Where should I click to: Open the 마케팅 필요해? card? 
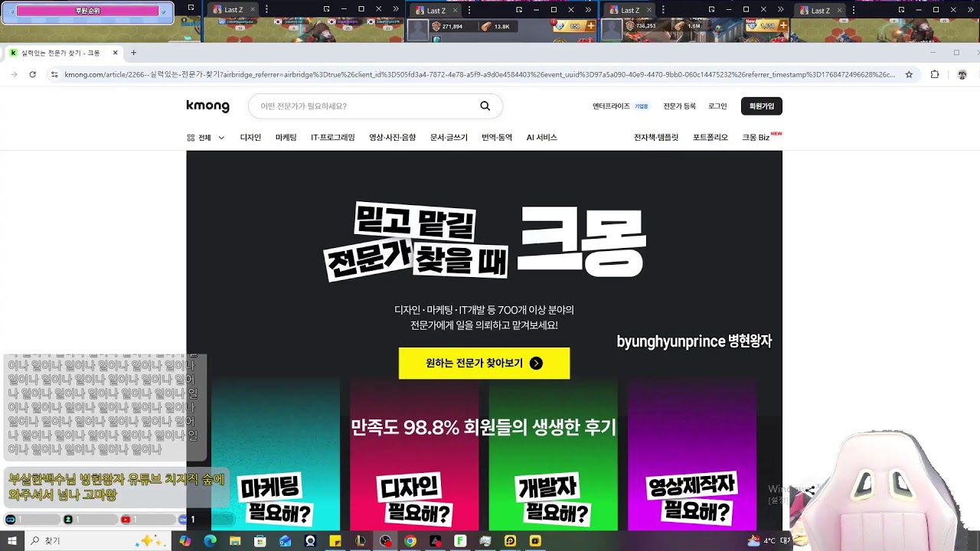[276, 455]
